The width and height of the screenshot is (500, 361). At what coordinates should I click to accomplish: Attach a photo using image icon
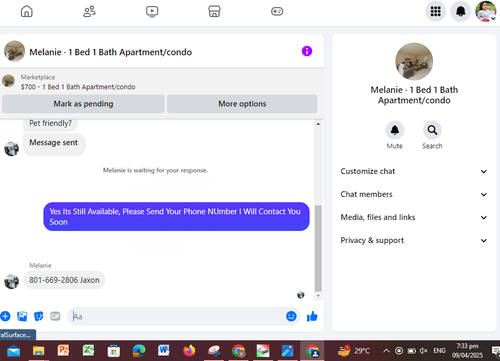click(22, 316)
